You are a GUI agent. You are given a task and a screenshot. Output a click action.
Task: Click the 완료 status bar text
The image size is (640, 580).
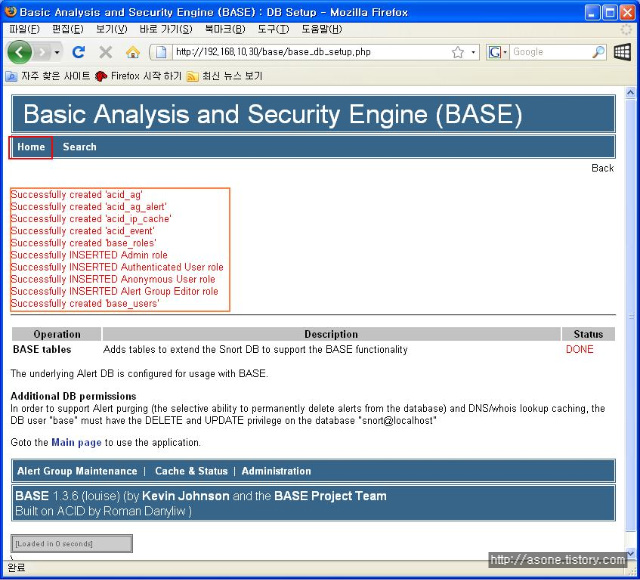(16, 568)
